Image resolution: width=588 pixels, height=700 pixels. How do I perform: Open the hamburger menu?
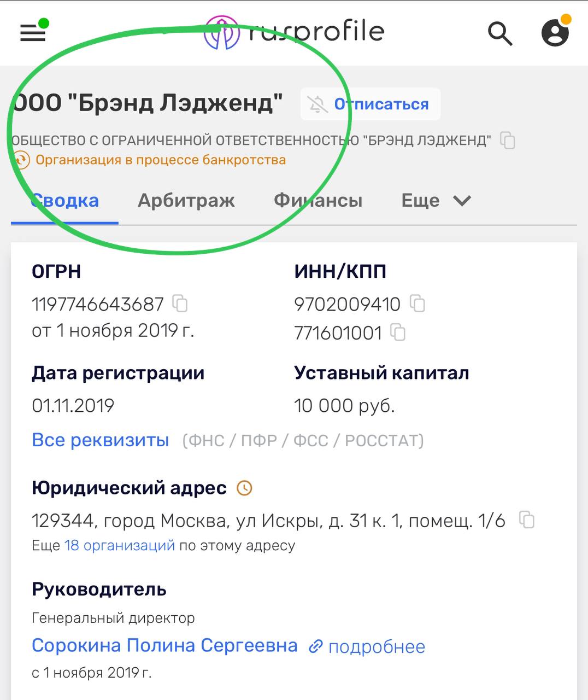(33, 33)
